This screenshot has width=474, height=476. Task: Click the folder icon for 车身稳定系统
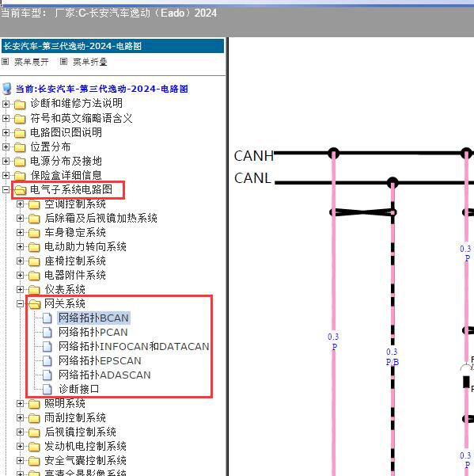(x=34, y=233)
